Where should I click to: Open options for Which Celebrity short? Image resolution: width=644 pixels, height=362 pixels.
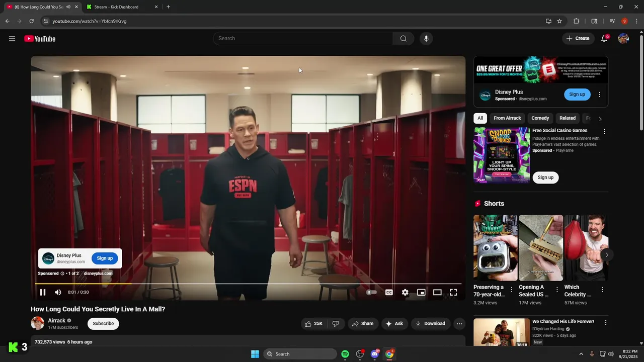(x=602, y=290)
